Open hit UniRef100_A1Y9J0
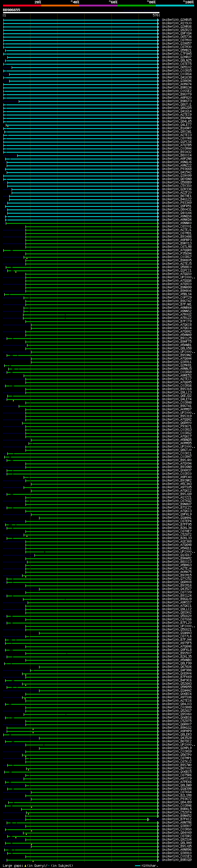 176,23
